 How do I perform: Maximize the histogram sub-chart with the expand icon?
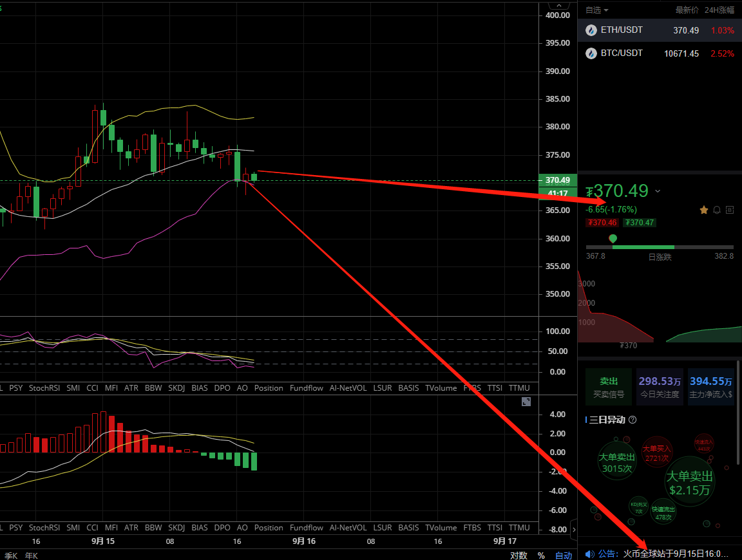[x=526, y=402]
